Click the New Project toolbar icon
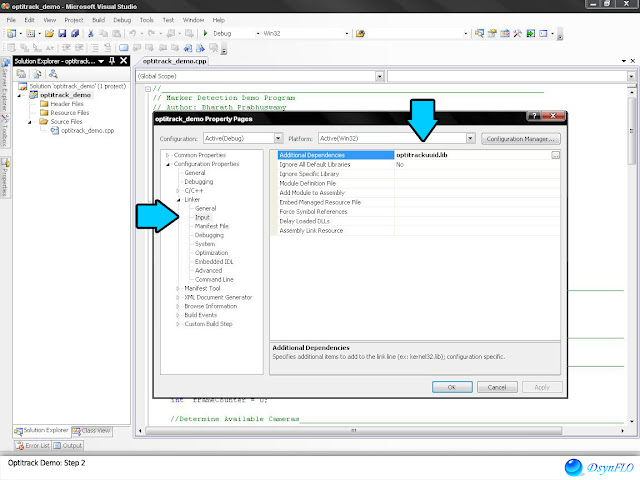 [11, 33]
